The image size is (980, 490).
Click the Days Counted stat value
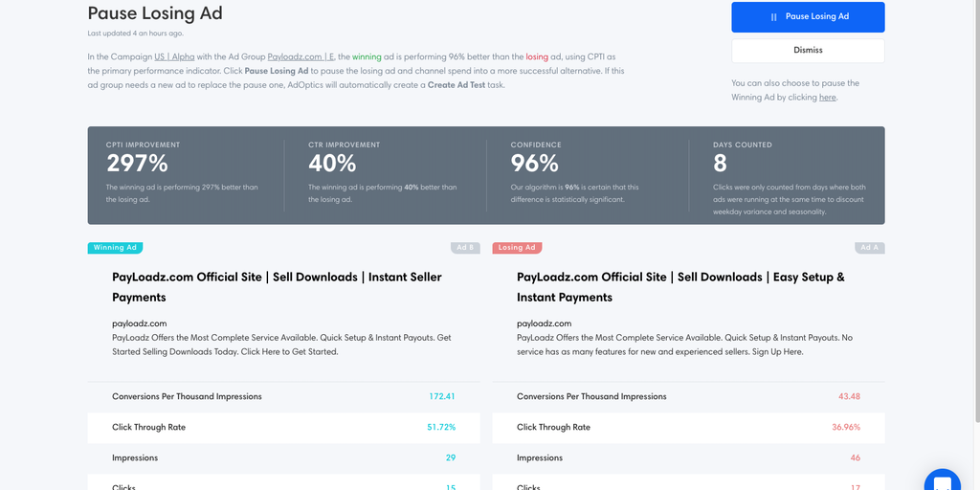coord(720,163)
